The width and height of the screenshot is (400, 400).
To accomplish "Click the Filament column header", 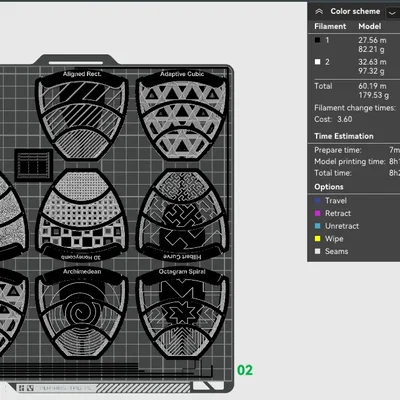I will click(330, 26).
